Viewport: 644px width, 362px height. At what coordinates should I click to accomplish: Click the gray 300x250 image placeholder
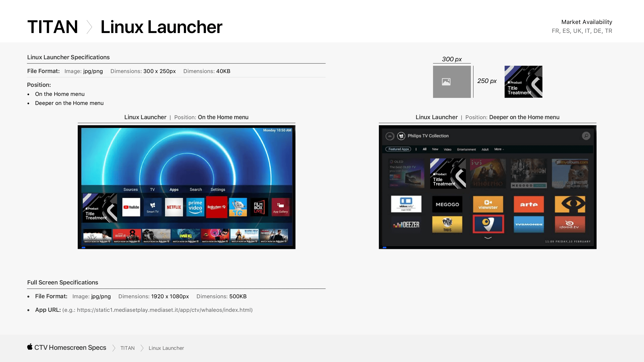coord(452,82)
